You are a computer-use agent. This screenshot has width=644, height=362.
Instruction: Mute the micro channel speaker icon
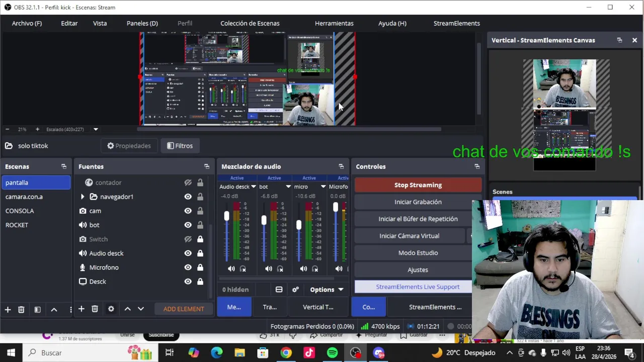point(303,269)
